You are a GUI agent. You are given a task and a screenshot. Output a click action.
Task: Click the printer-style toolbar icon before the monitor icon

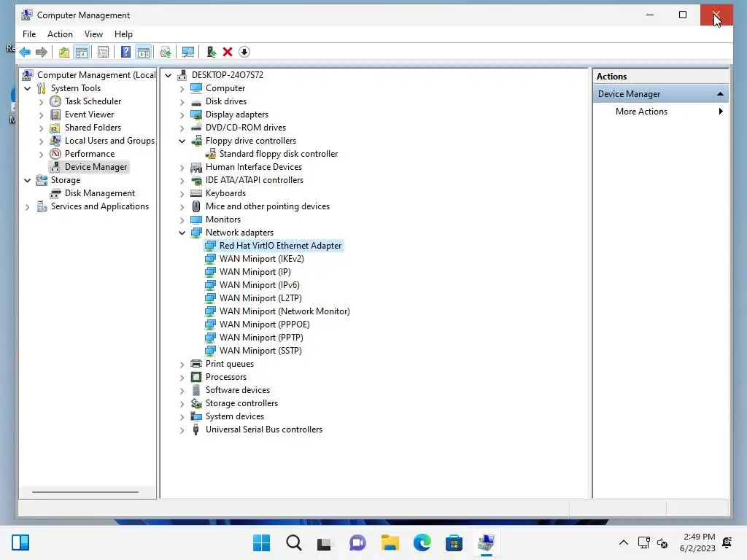[x=166, y=52]
